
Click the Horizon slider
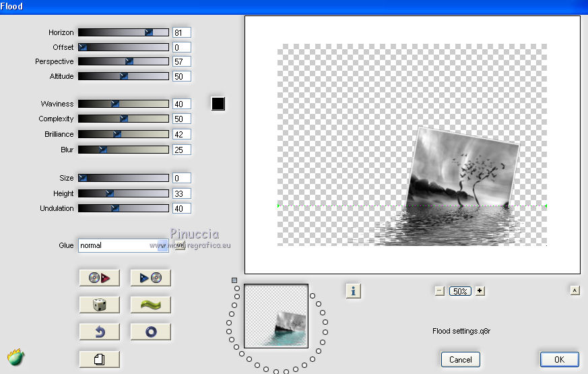click(123, 32)
